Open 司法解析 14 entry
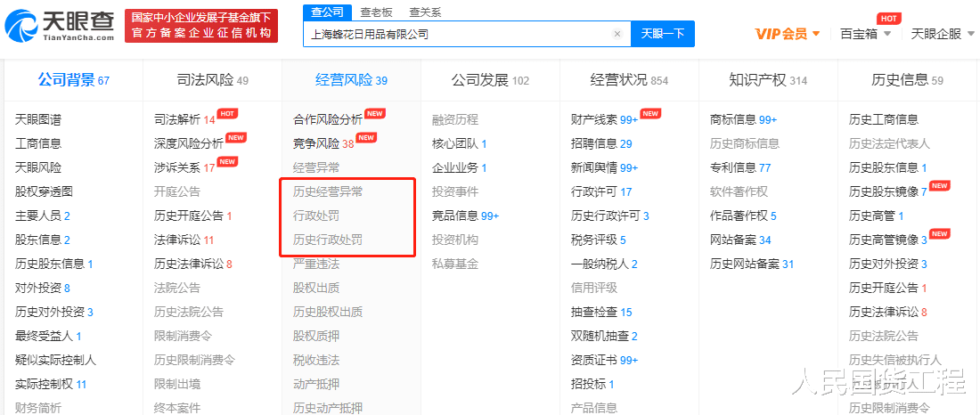 click(x=184, y=119)
